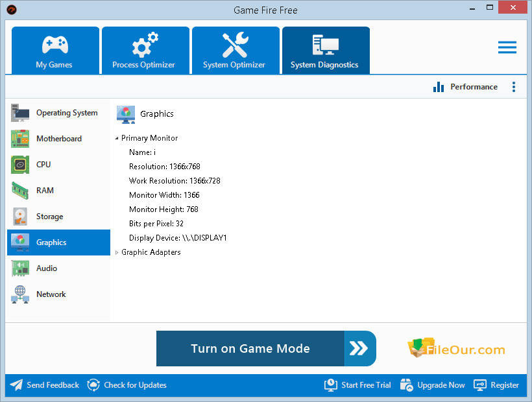Select the 'Display Device: \\.\DISPLAY1' row

point(178,238)
